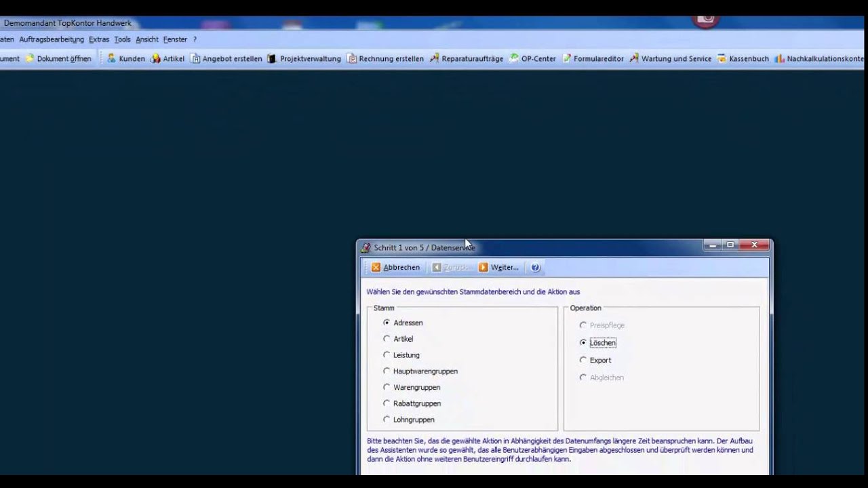Open the Auftragsbearbeitung menu
The width and height of the screenshot is (868, 488).
[52, 40]
